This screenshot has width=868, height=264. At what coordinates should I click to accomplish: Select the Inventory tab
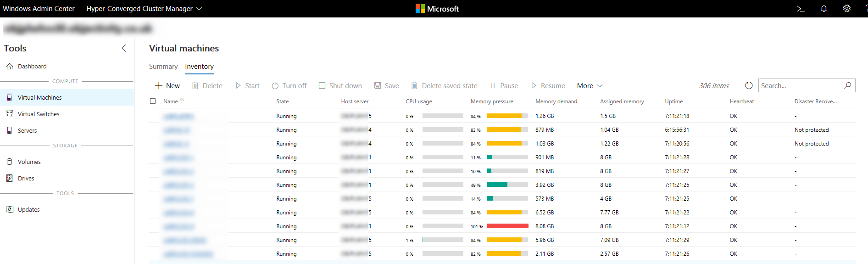point(199,67)
